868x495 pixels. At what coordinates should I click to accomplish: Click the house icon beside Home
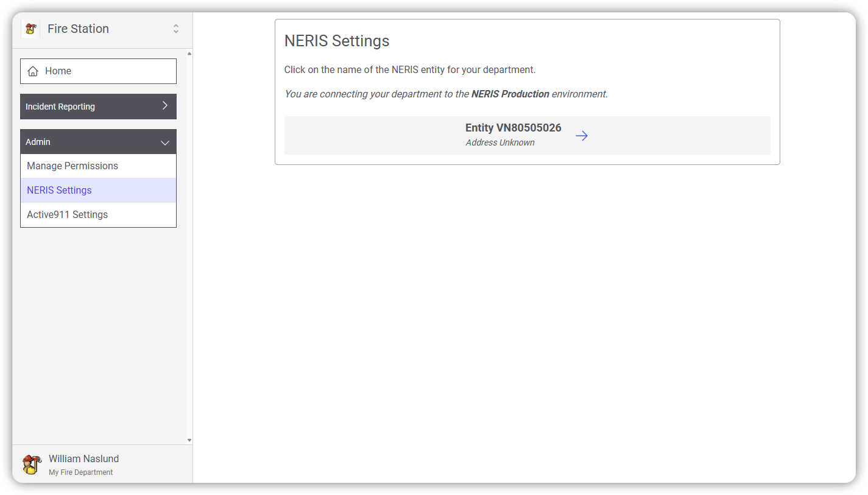(x=33, y=71)
